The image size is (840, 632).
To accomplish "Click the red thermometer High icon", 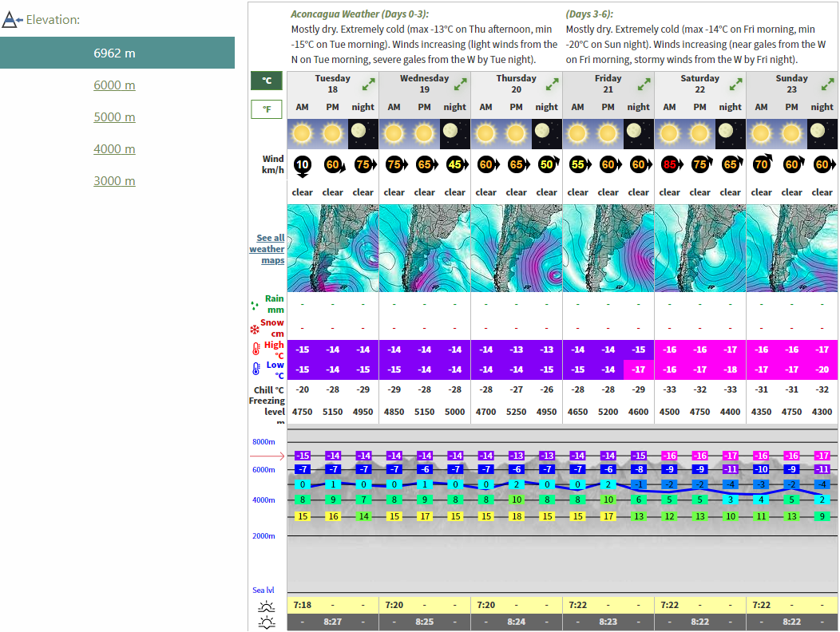I will 256,350.
